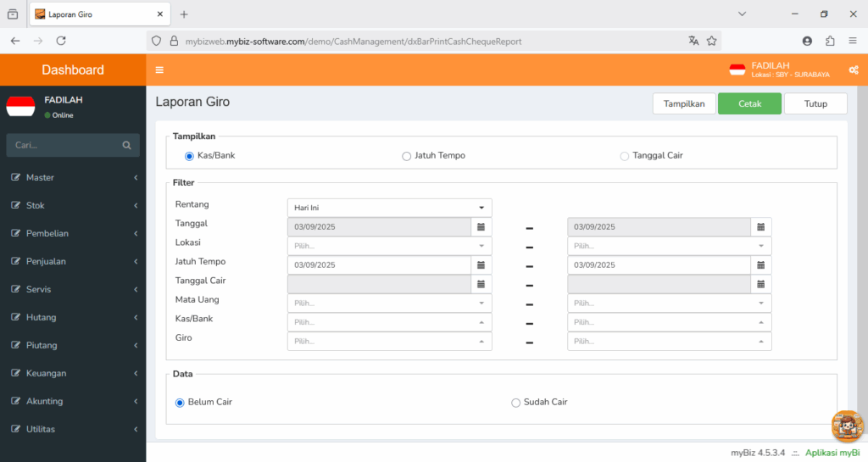Select the Tanggal Cair radio option

tap(625, 157)
